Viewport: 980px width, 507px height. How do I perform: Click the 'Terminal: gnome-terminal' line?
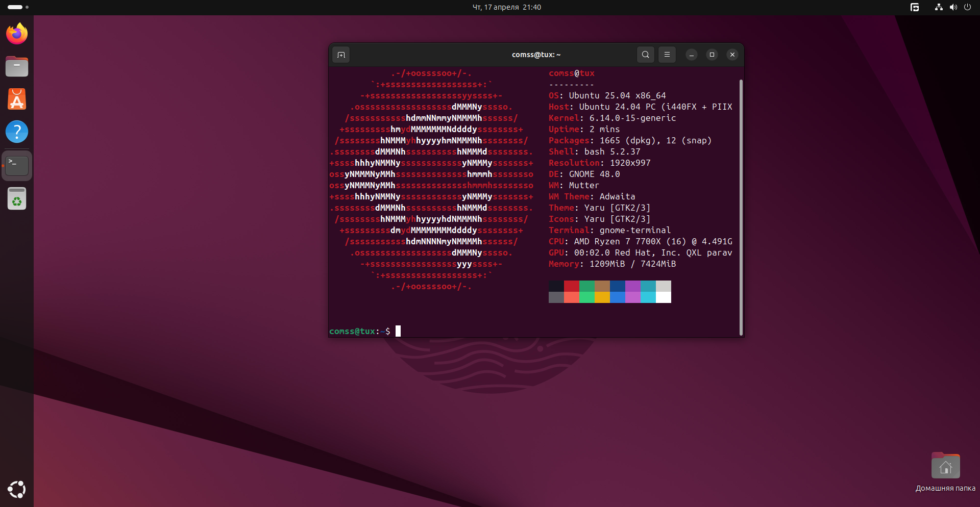click(610, 230)
